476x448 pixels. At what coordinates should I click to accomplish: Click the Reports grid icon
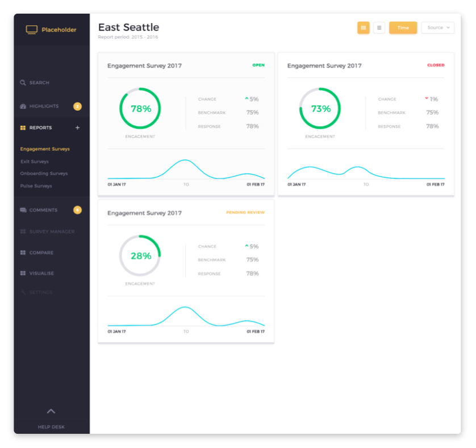click(x=23, y=128)
